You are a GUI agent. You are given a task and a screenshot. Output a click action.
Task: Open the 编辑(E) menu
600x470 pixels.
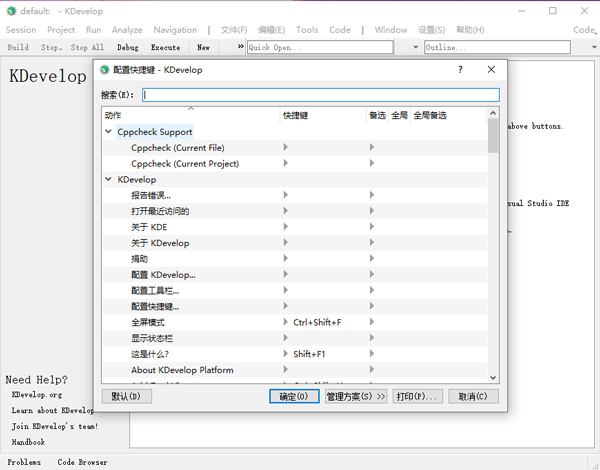coord(271,30)
